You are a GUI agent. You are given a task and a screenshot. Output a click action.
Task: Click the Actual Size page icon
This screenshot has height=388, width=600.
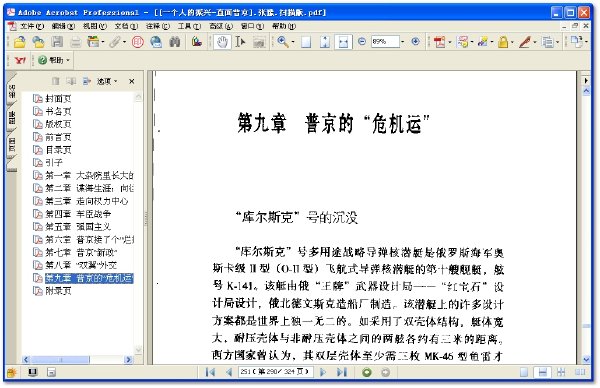[x=306, y=41]
